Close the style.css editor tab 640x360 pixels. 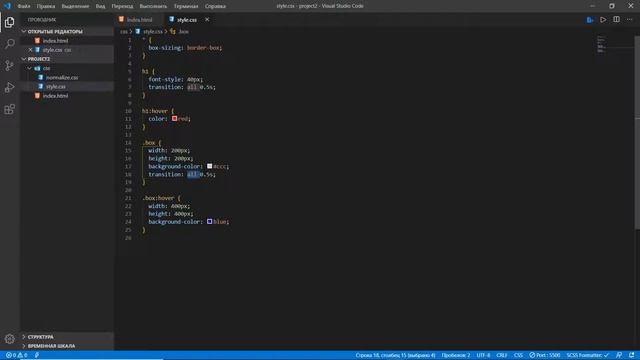(207, 20)
